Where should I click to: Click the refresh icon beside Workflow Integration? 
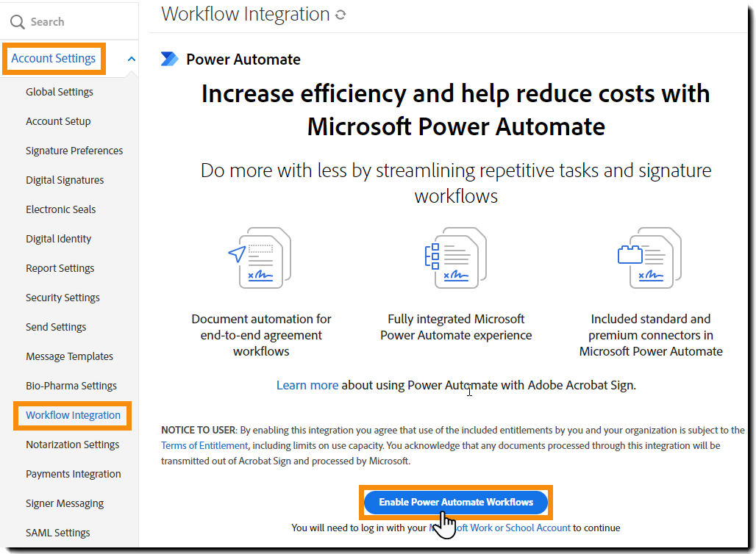click(x=340, y=14)
